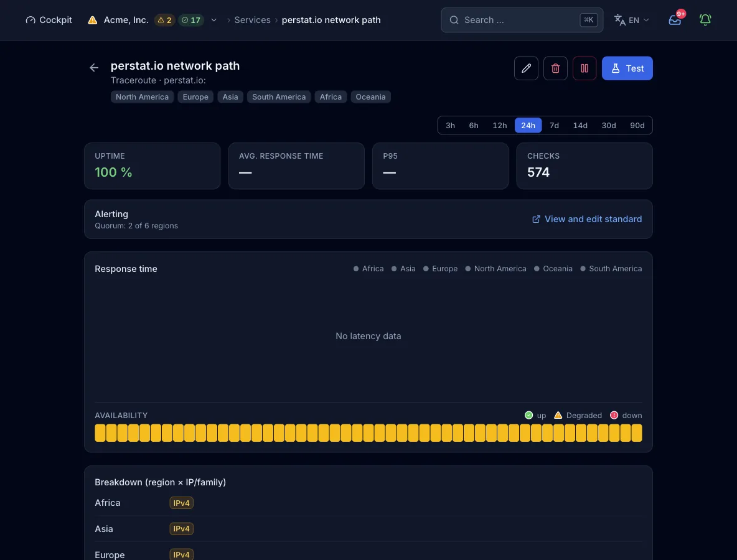Select the 24h time range

click(528, 126)
